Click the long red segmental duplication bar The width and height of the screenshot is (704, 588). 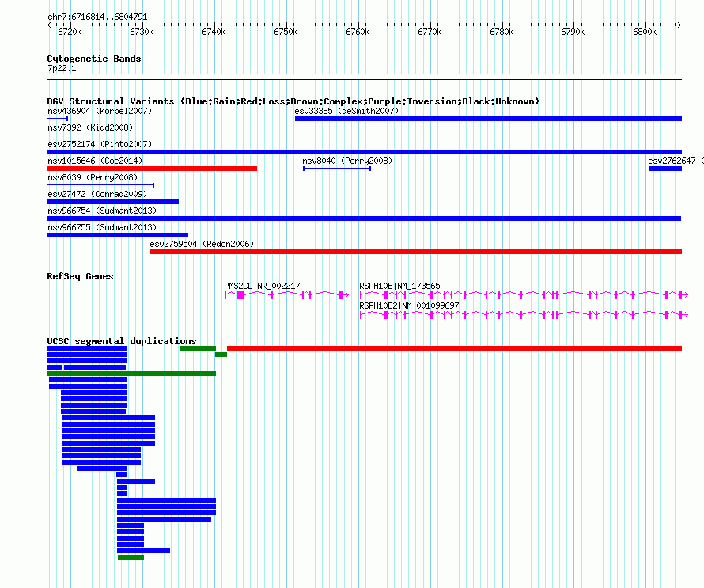click(454, 348)
